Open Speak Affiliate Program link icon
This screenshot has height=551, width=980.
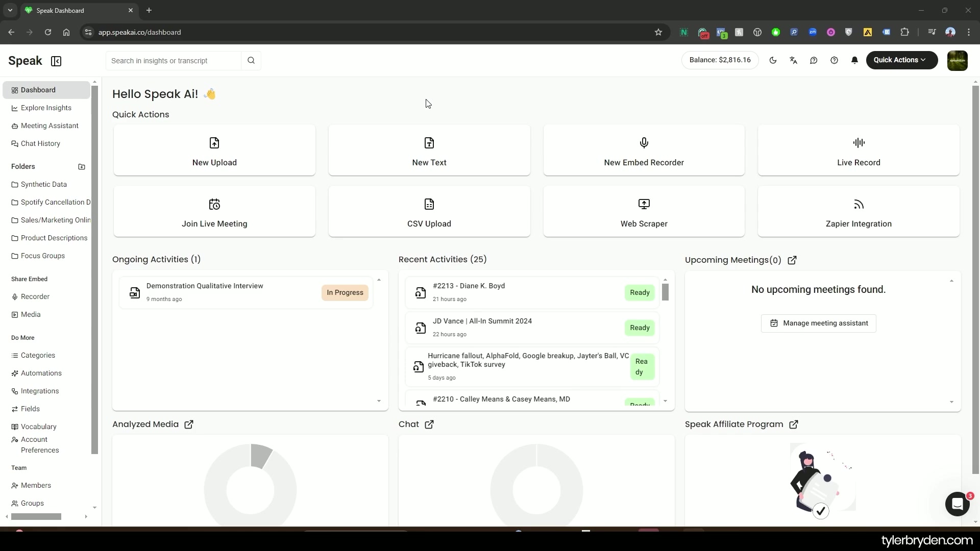[794, 424]
